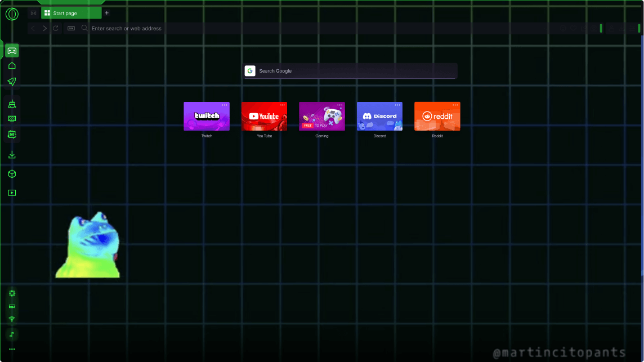Open the cube extensions icon in sidebar
The height and width of the screenshot is (362, 644).
coord(12,174)
